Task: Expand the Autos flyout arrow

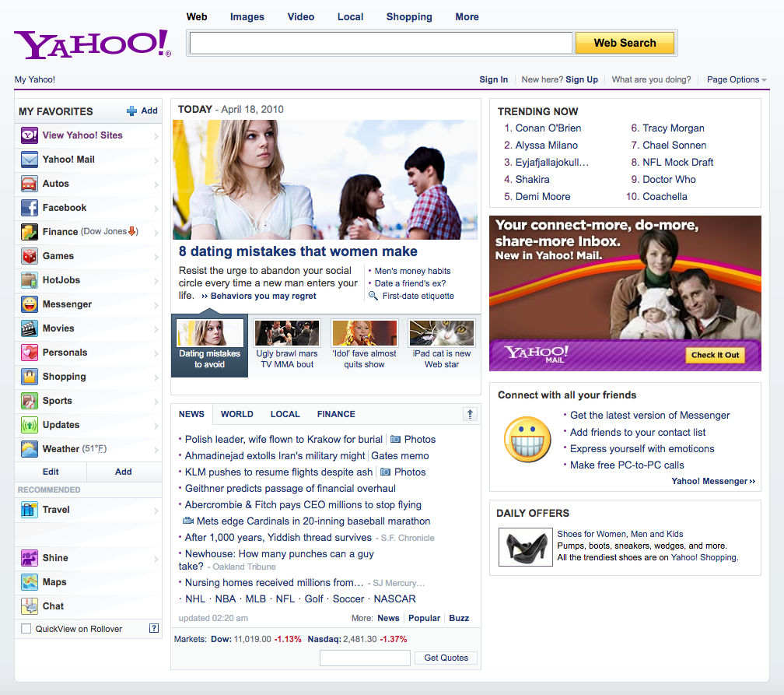Action: point(156,184)
